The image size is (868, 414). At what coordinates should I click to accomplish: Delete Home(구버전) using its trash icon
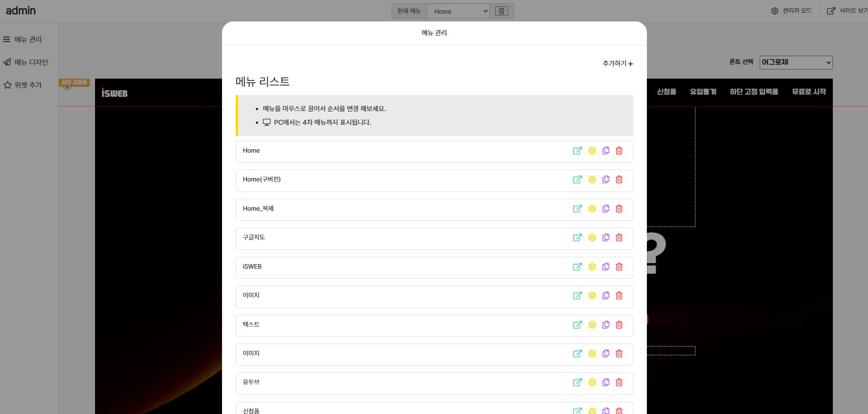(x=619, y=180)
